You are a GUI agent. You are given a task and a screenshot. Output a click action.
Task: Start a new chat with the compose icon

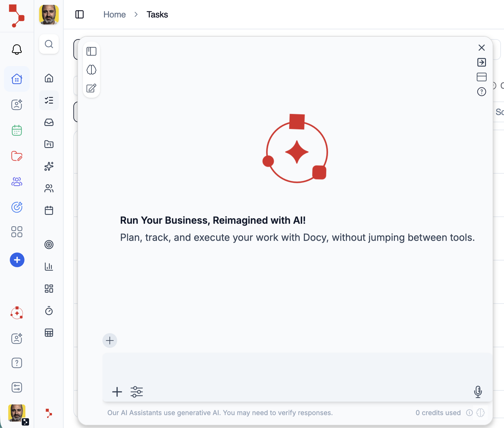[91, 88]
